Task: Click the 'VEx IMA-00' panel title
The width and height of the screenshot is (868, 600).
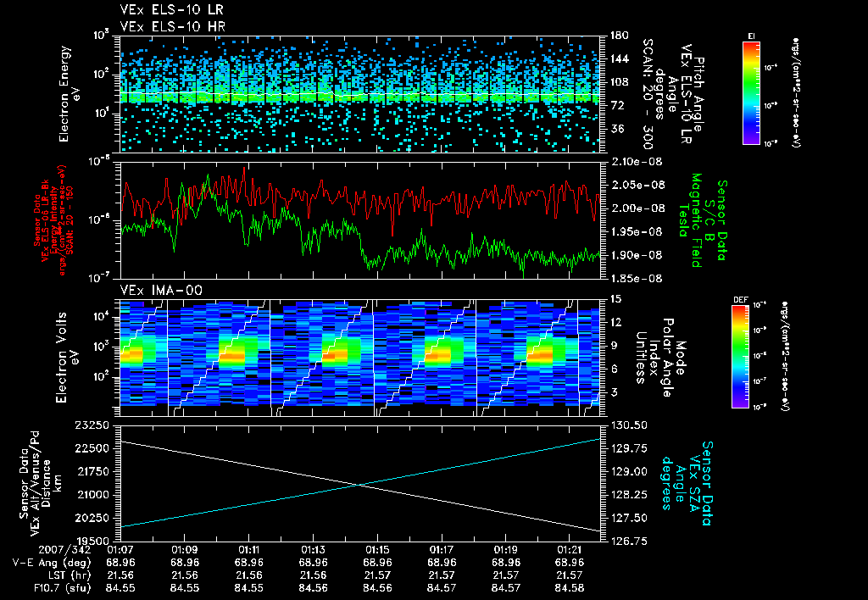Action: tap(161, 291)
